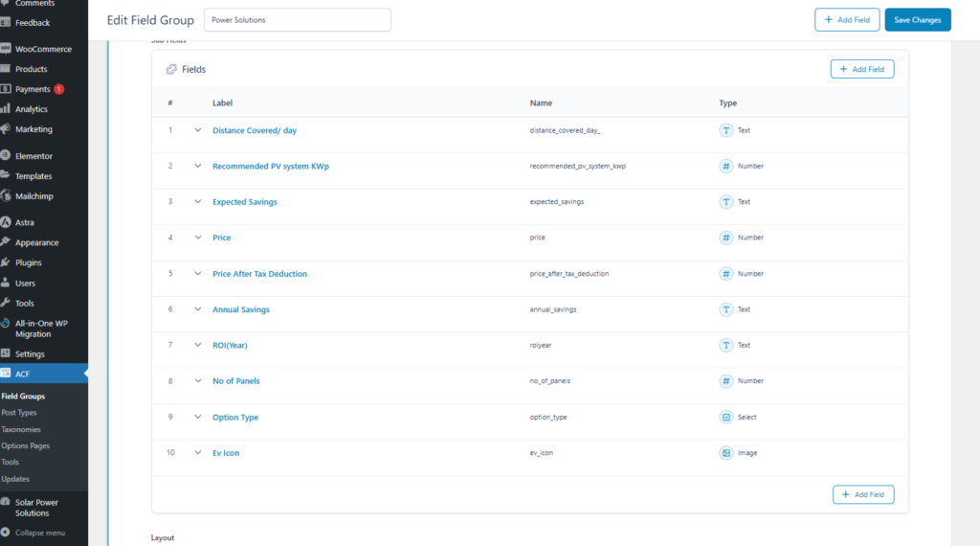This screenshot has width=980, height=546.
Task: Open Appearance via its brush icon
Action: [x=6, y=242]
